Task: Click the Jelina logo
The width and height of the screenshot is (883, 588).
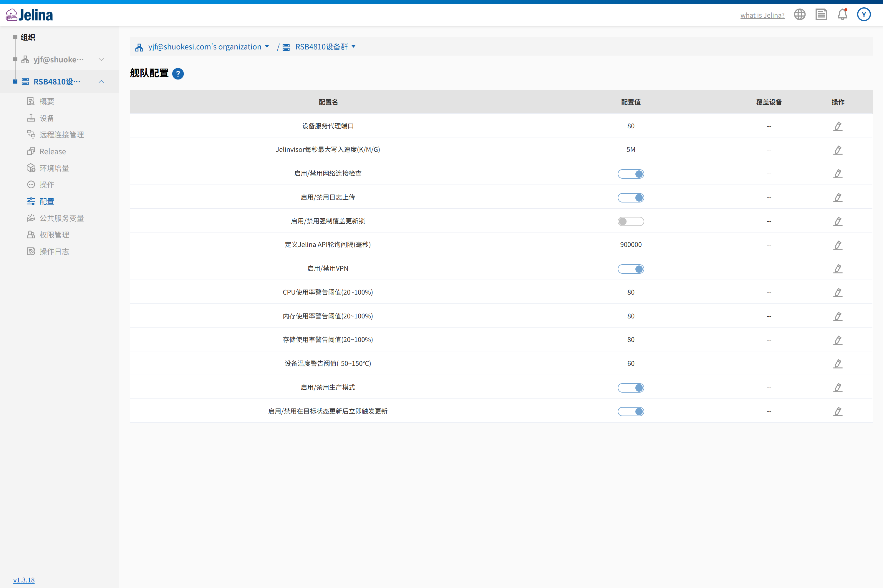Action: (x=29, y=15)
